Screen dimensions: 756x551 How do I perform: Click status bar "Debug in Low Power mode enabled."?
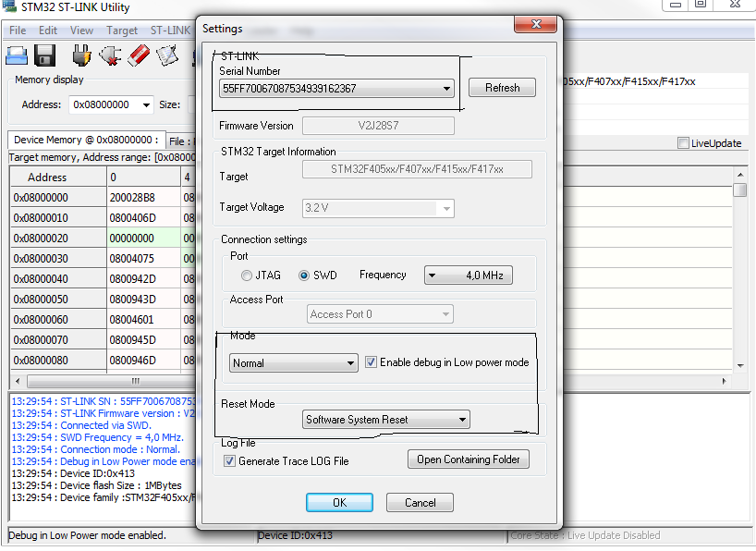coord(87,535)
